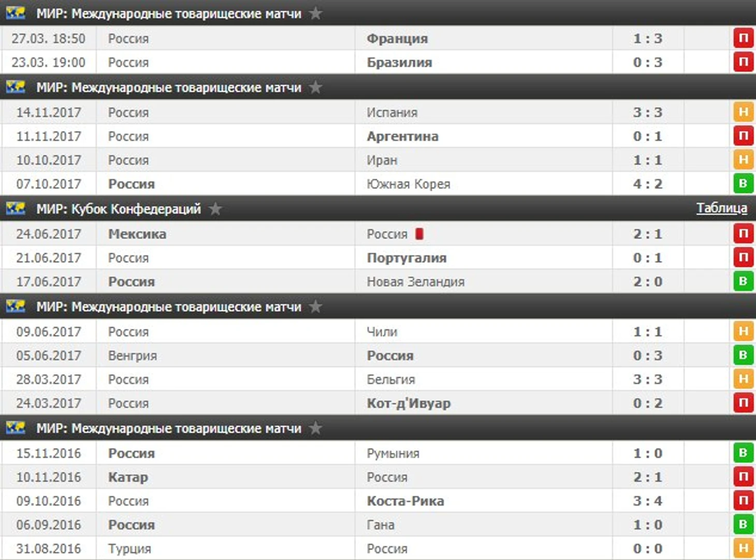
Task: Click the orange Н badge for Турция match
Action: click(743, 548)
